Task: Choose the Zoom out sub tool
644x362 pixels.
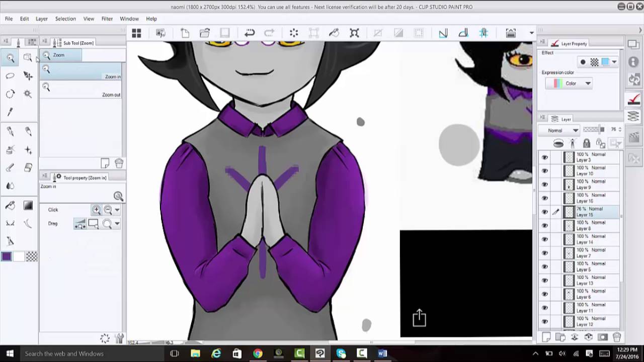Action: [x=81, y=90]
